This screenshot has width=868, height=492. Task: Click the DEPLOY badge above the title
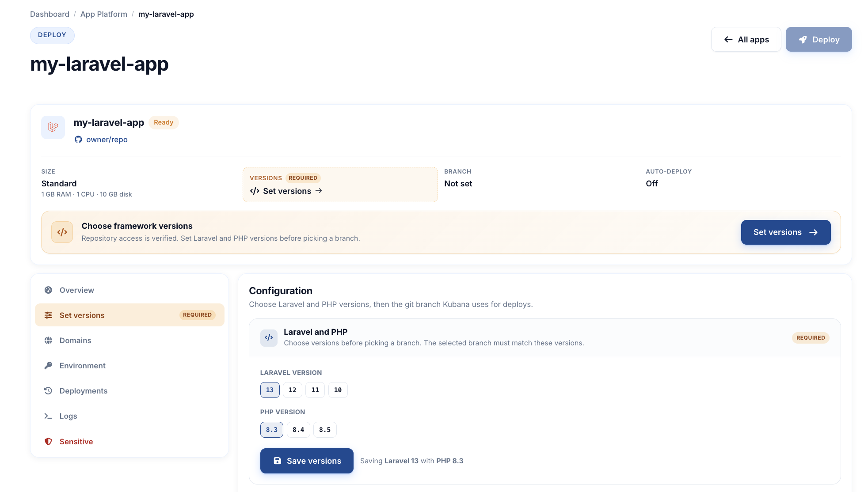pos(52,35)
